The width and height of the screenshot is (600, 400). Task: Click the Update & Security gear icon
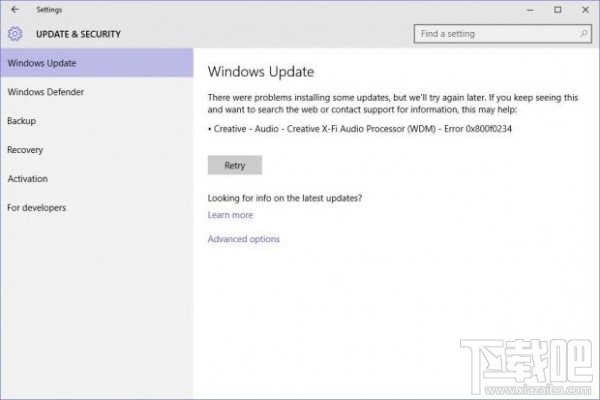(x=15, y=34)
